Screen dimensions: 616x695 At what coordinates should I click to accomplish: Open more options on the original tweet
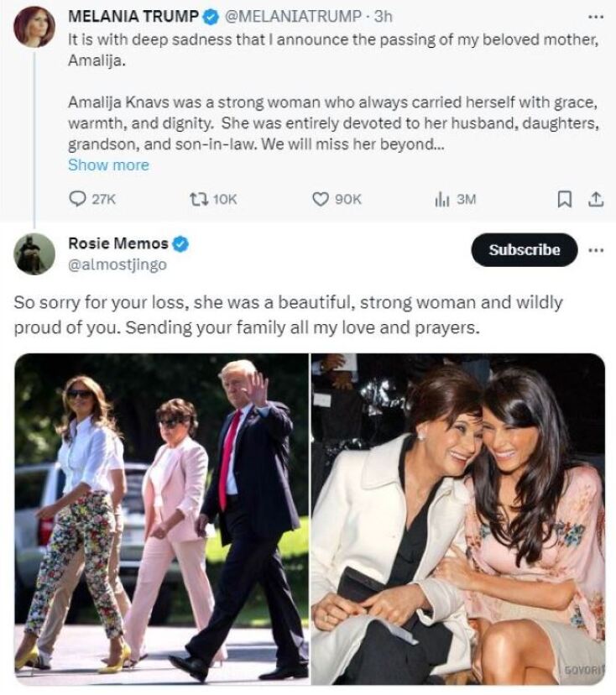(595, 16)
